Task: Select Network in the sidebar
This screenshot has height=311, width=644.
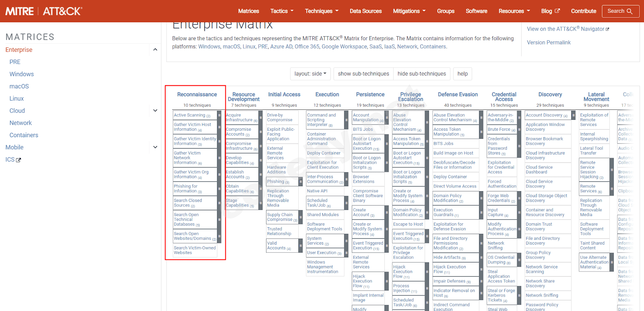Action: (21, 123)
